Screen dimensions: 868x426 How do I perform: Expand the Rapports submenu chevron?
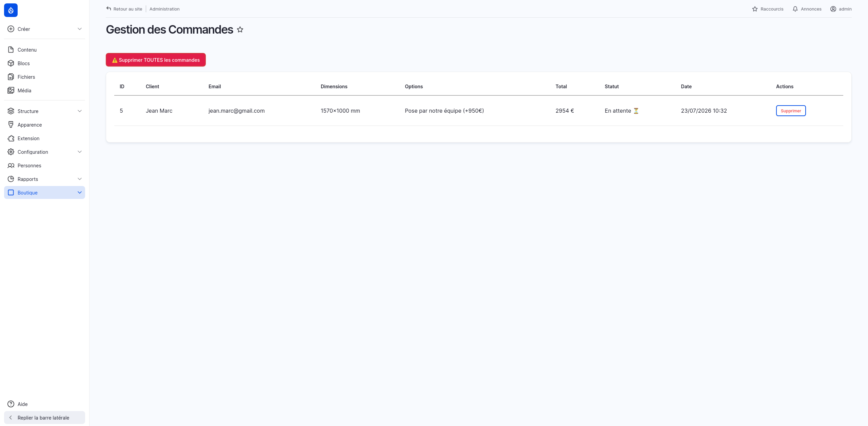point(80,179)
